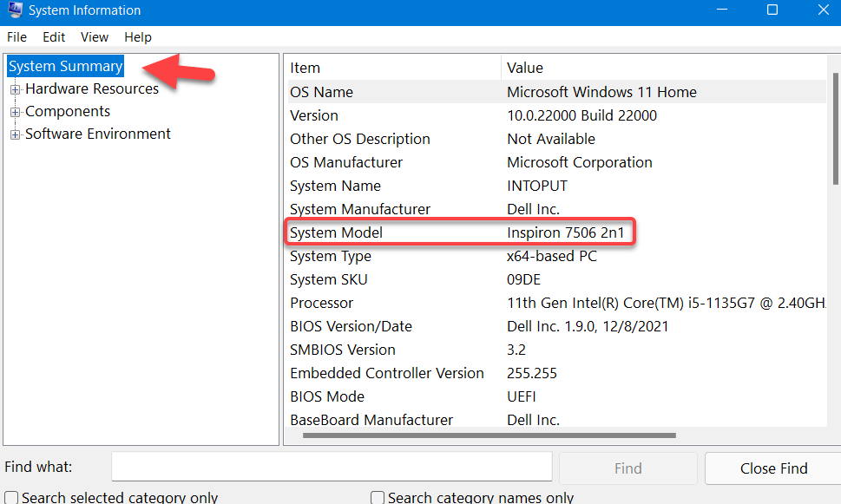The width and height of the screenshot is (841, 504).
Task: Select the System Manufacturer row
Action: (556, 209)
